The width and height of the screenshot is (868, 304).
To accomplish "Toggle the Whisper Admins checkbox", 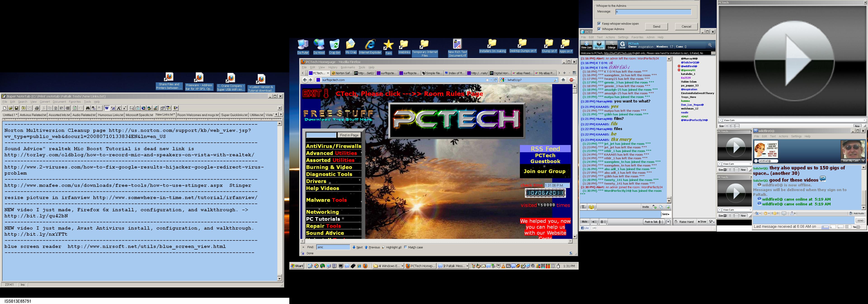I will click(599, 29).
